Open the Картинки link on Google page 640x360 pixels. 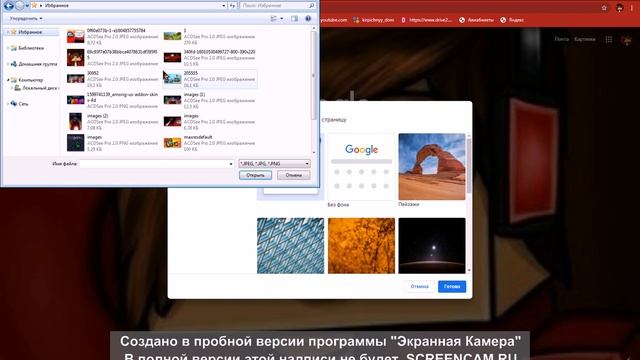pyautogui.click(x=584, y=39)
